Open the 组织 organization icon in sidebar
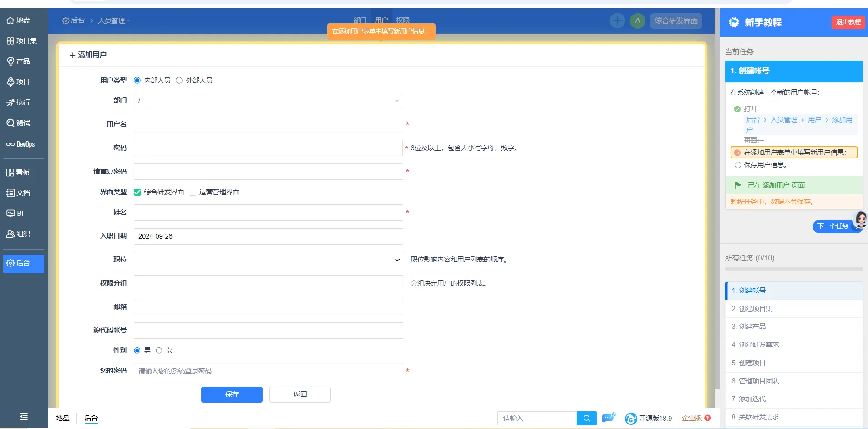 (x=10, y=234)
